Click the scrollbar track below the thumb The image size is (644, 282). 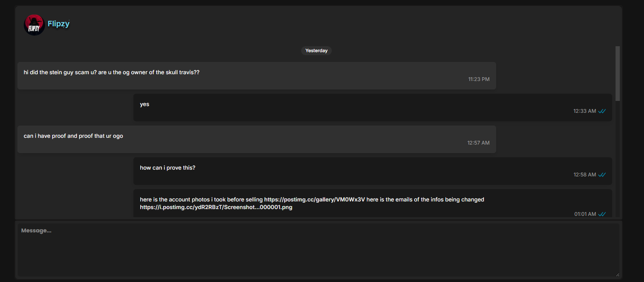tap(618, 159)
